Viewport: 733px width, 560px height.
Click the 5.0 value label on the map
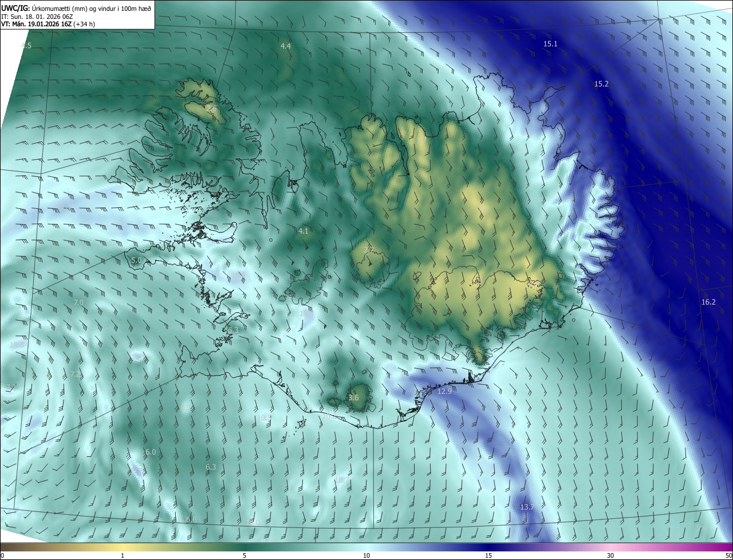pos(136,260)
